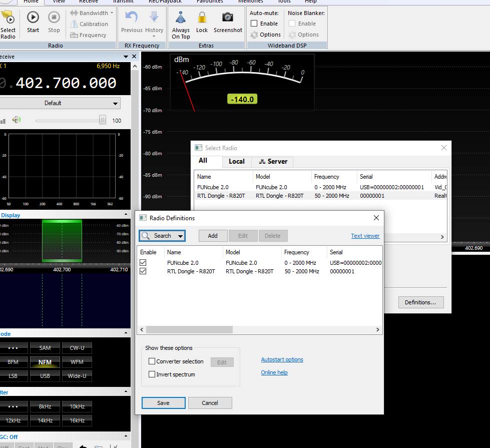Viewport: 490px width, 448px height.
Task: Tick the Converter selection checkbox
Action: pyautogui.click(x=152, y=361)
